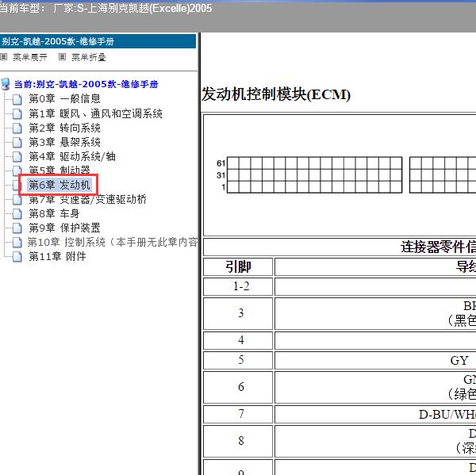This screenshot has height=475, width=476.
Task: Open 第11章 附件
Action: 57,256
